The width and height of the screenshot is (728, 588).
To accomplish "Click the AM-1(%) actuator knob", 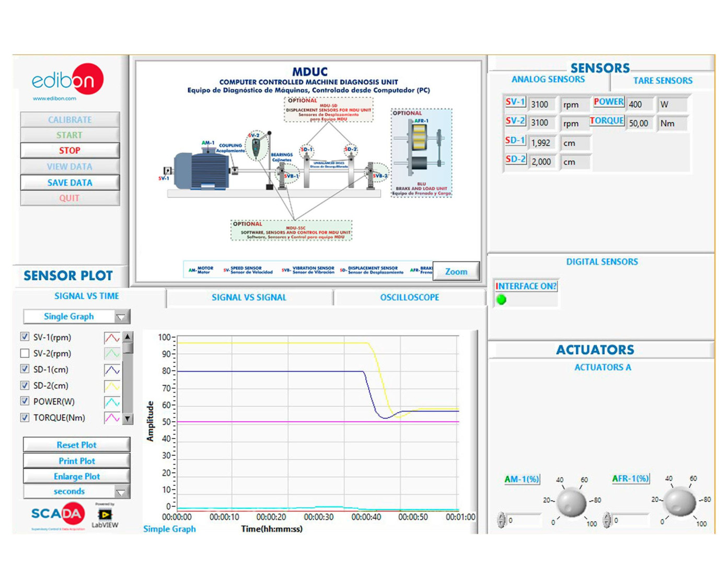I will 571,502.
